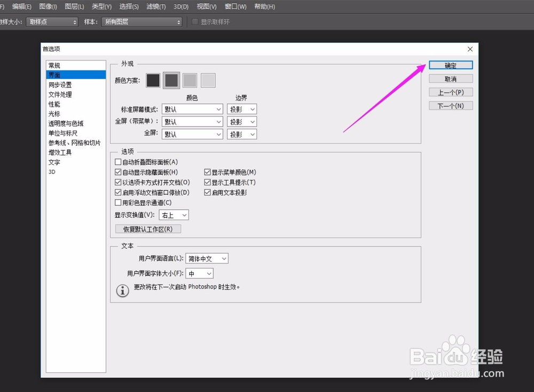Click the 恢复默认工作区 button
This screenshot has height=392, width=534.
click(x=148, y=228)
